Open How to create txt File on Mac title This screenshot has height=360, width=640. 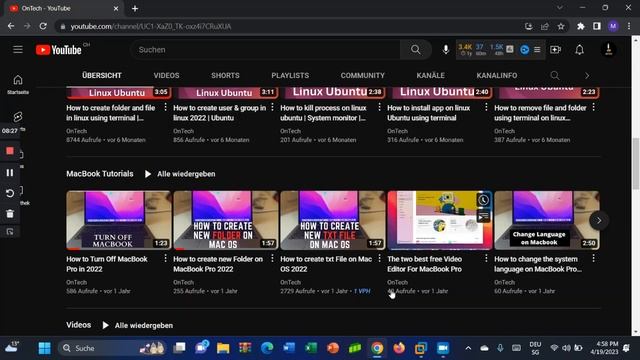tap(326, 264)
